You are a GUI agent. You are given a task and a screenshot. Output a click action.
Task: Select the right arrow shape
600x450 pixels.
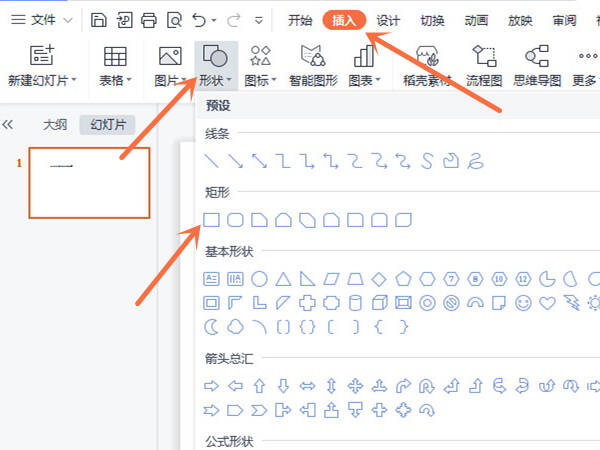211,386
